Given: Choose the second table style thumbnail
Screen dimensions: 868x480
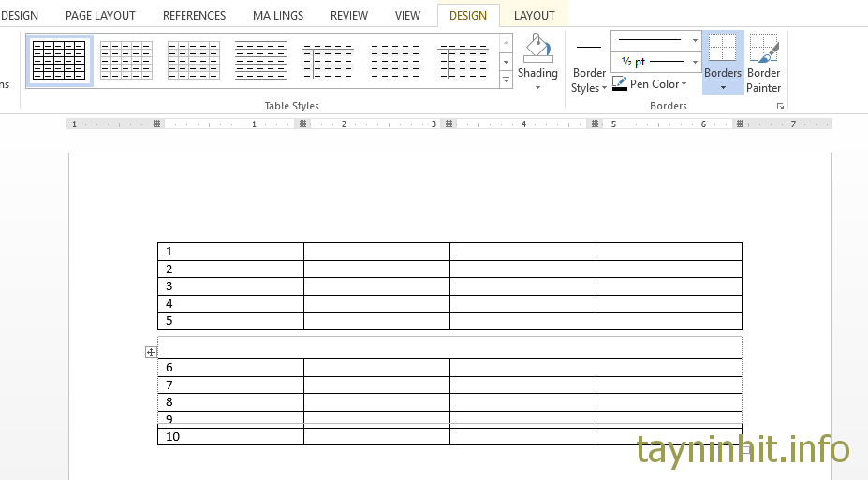Looking at the screenshot, I should 126,61.
